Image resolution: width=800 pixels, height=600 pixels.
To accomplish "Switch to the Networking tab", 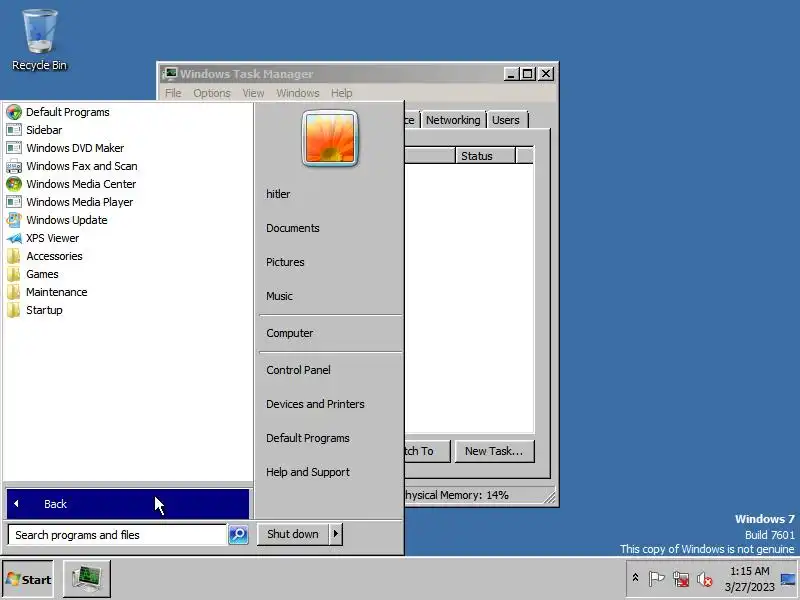I will (453, 120).
